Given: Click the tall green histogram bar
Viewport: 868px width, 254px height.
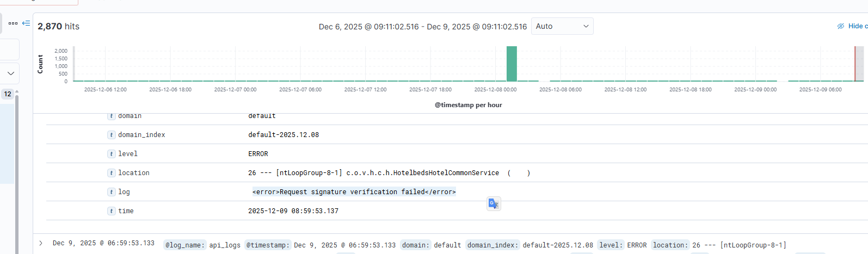Looking at the screenshot, I should point(512,64).
